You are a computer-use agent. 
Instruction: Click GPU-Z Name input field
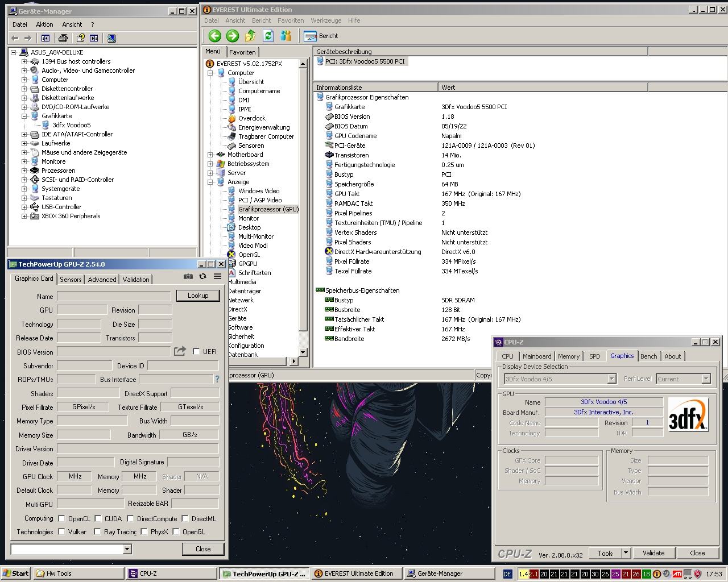coord(114,296)
